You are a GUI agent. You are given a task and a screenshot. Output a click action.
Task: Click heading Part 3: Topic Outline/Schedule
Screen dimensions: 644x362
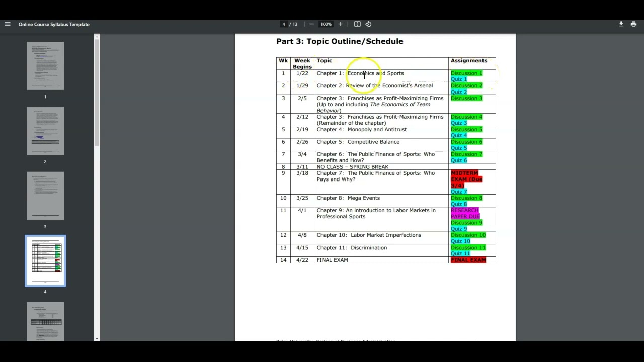[340, 41]
